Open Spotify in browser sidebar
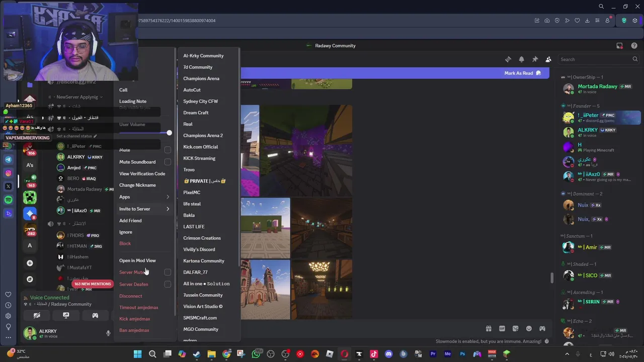Viewport: 644px width, 362px height. (x=8, y=200)
